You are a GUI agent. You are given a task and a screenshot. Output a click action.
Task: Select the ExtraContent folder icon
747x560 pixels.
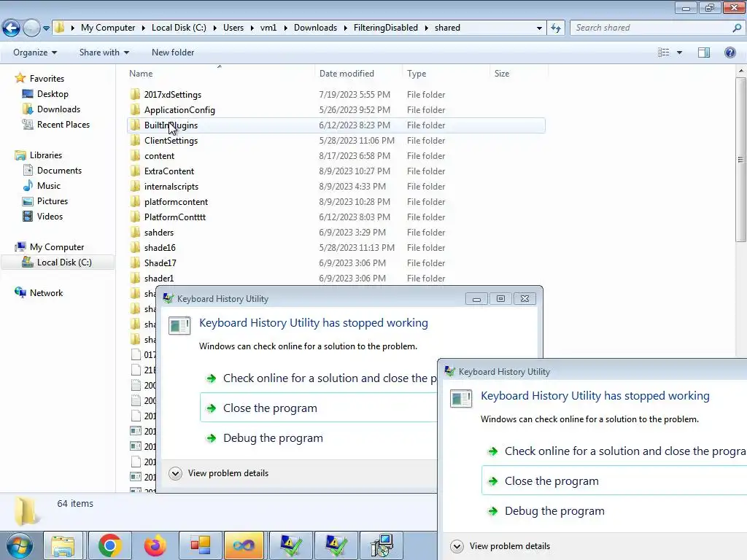pyautogui.click(x=135, y=171)
